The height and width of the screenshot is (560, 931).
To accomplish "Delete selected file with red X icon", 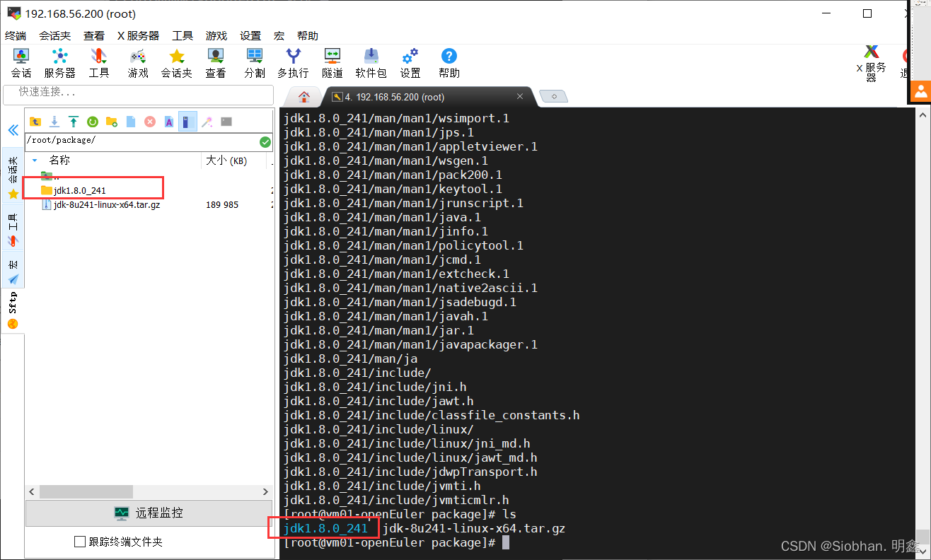I will (150, 122).
